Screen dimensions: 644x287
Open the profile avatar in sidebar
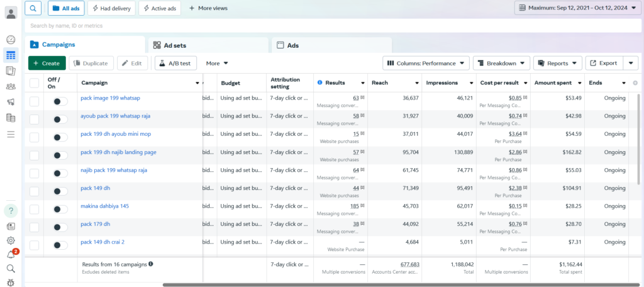pos(11,13)
